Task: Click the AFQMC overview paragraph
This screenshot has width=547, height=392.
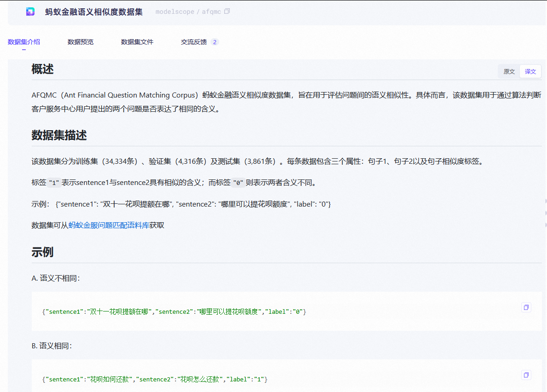Action: [286, 102]
